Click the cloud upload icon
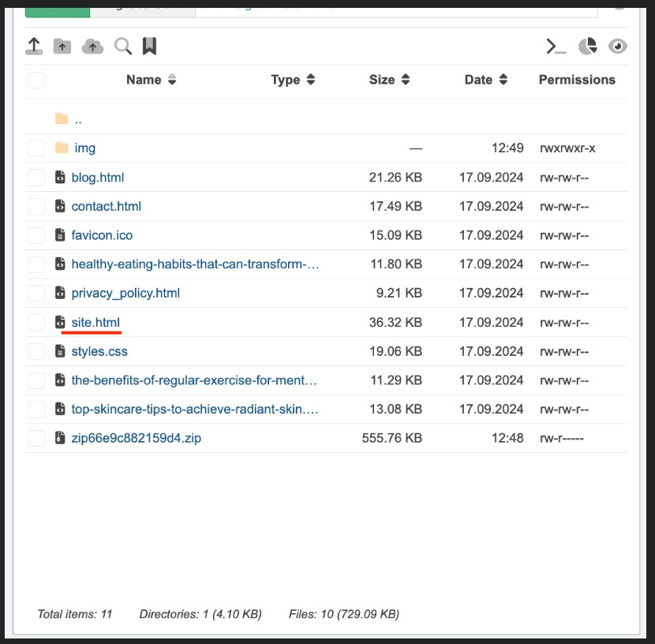The image size is (655, 644). [92, 47]
